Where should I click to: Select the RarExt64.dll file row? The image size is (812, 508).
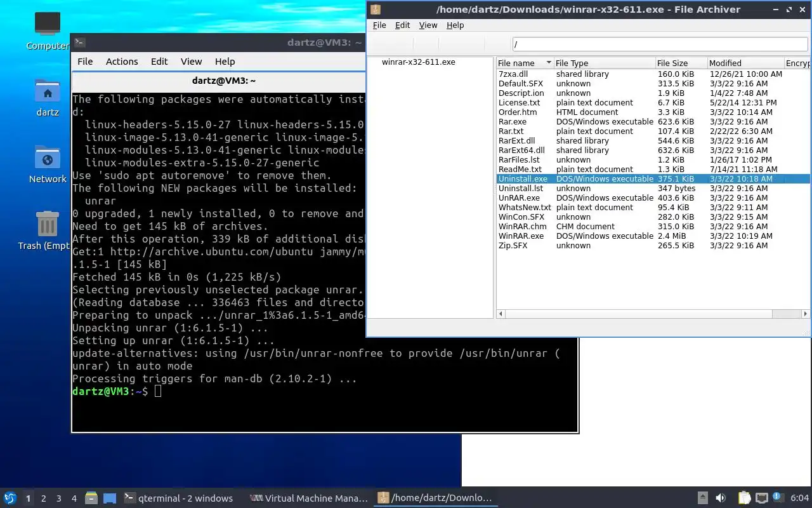[653, 150]
